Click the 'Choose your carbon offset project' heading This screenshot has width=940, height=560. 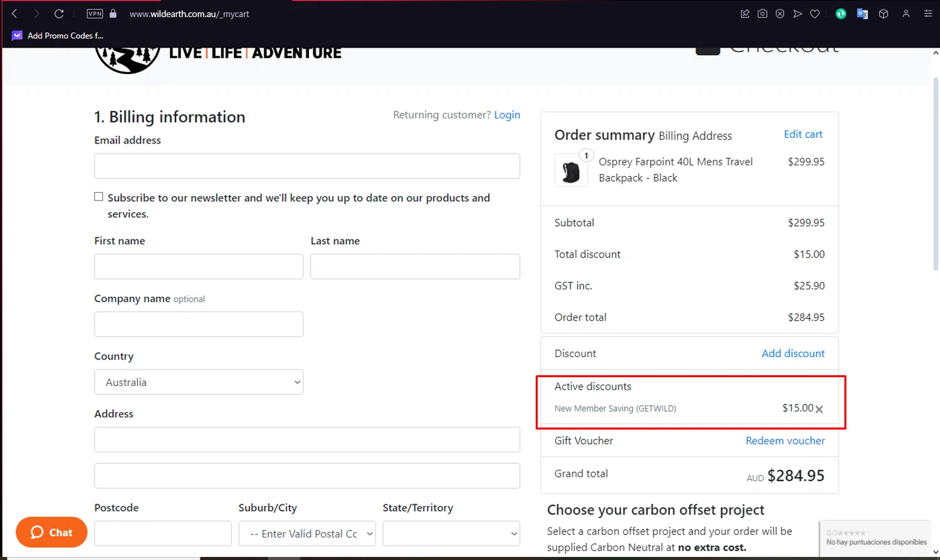point(655,510)
